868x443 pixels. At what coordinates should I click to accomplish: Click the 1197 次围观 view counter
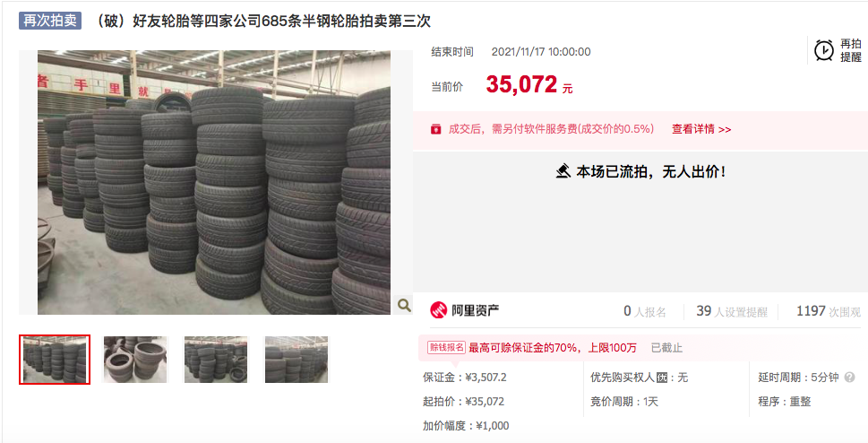pos(829,311)
